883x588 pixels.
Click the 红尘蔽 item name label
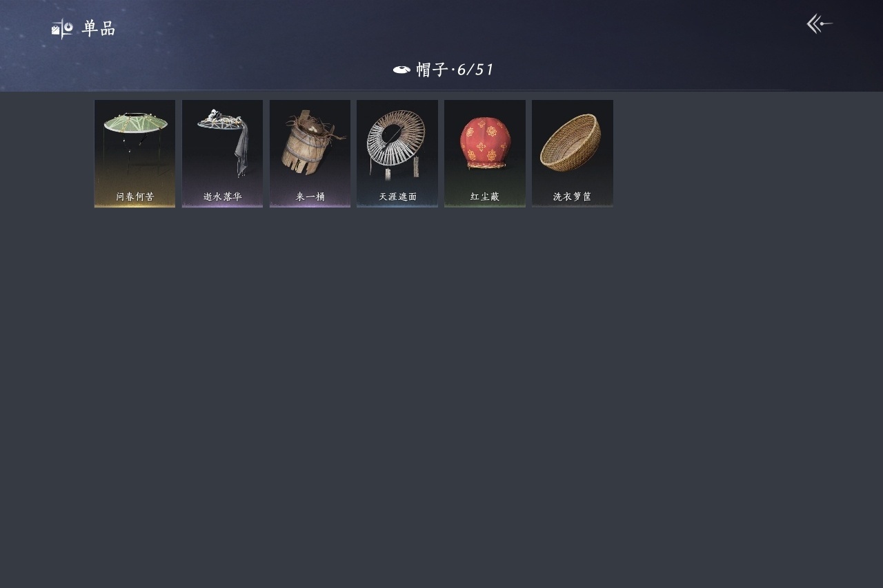[485, 197]
